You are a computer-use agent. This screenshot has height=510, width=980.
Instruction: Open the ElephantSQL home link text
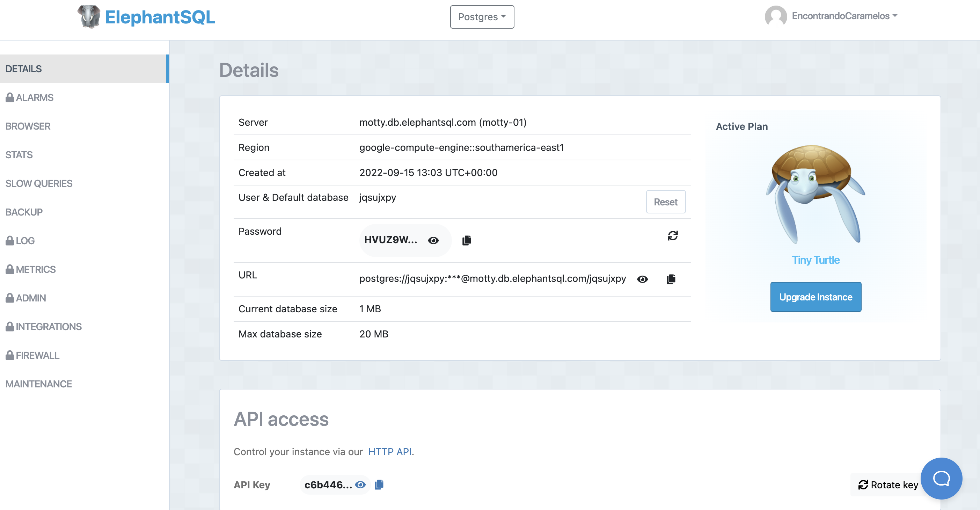pos(160,17)
